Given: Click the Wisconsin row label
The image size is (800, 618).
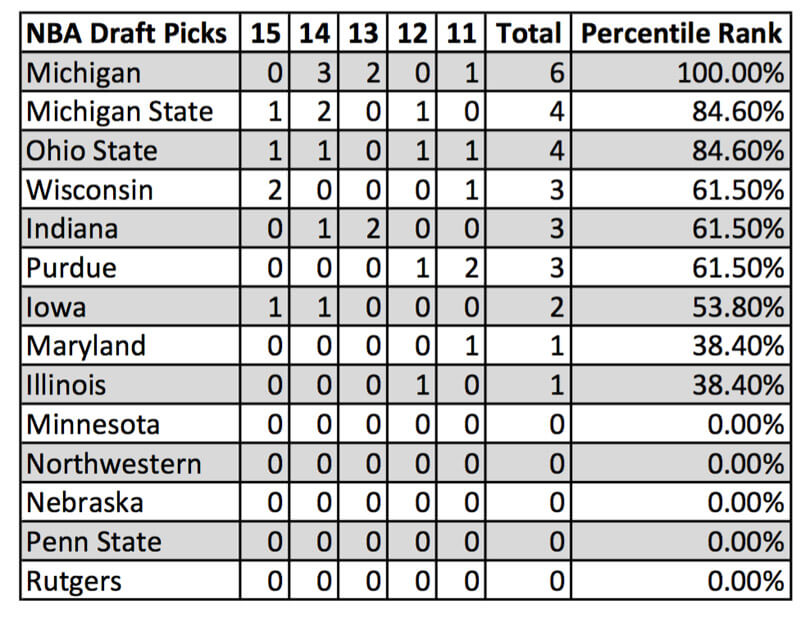Looking at the screenshot, I should coord(90,189).
